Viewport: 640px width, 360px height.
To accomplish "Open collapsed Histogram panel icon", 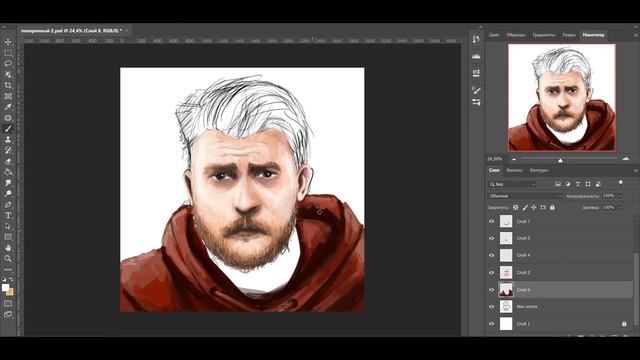I will click(x=476, y=56).
